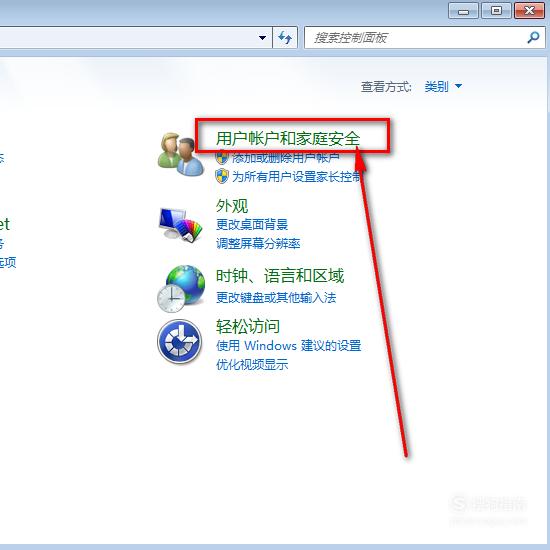Select 使用 Windows 建议的设置 link

coord(288,346)
